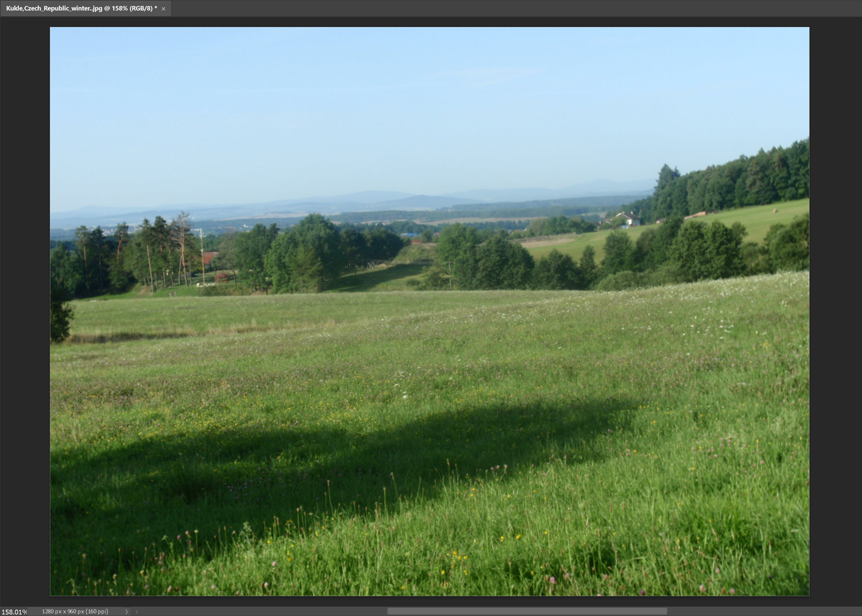The width and height of the screenshot is (862, 616).
Task: Click the dark pasteboard left of the image
Action: tap(25, 303)
